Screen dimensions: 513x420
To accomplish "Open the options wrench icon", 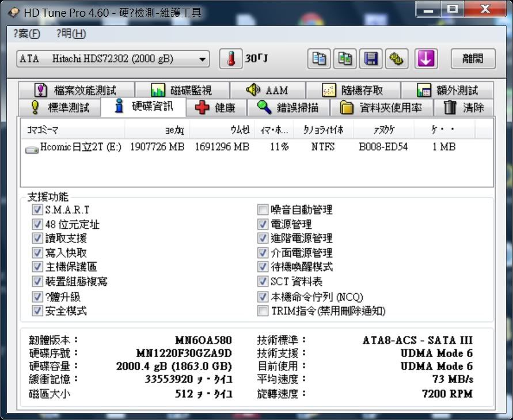I will 397,59.
